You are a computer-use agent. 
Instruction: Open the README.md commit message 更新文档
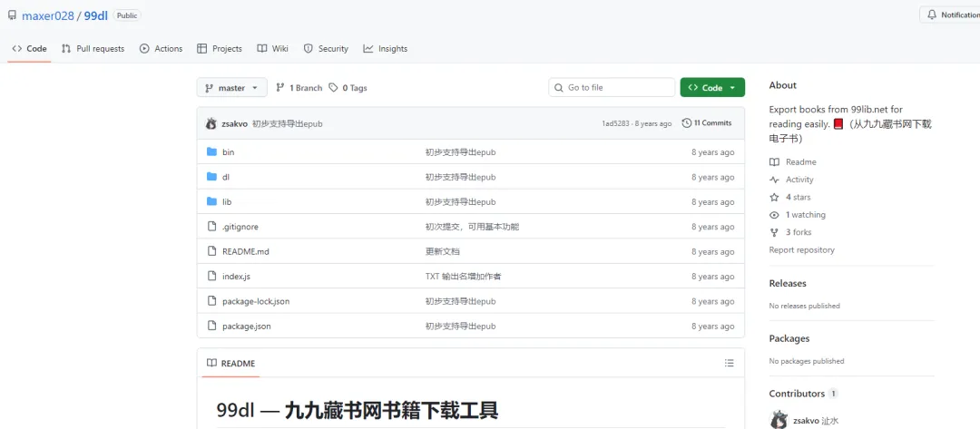pos(443,251)
